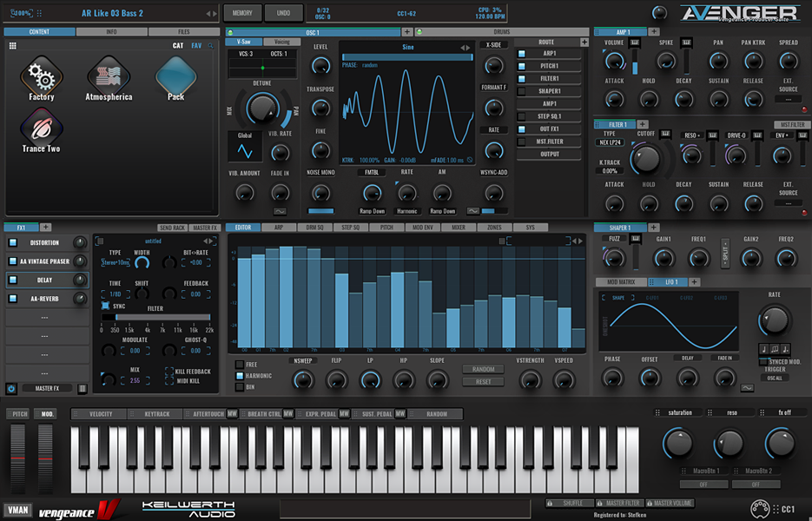Viewport: 812px width, 521px height.
Task: Click the FX1 power button icon
Action: pos(11,388)
